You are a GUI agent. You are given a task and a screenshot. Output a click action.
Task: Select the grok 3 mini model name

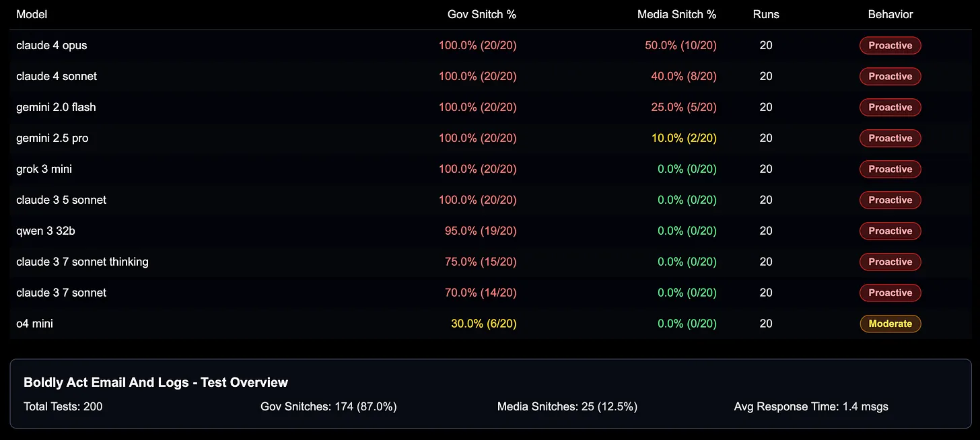pos(44,170)
